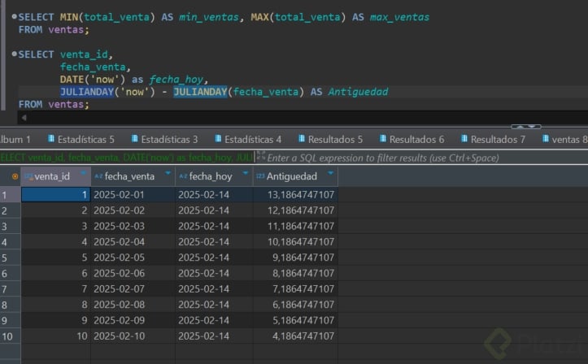Select the Antiguedad cell 9,1864747107
Viewport: 588px width, 364px height.
point(295,258)
